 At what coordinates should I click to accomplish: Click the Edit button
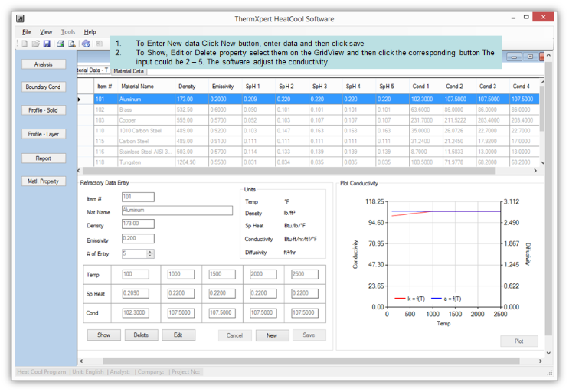[x=178, y=335]
